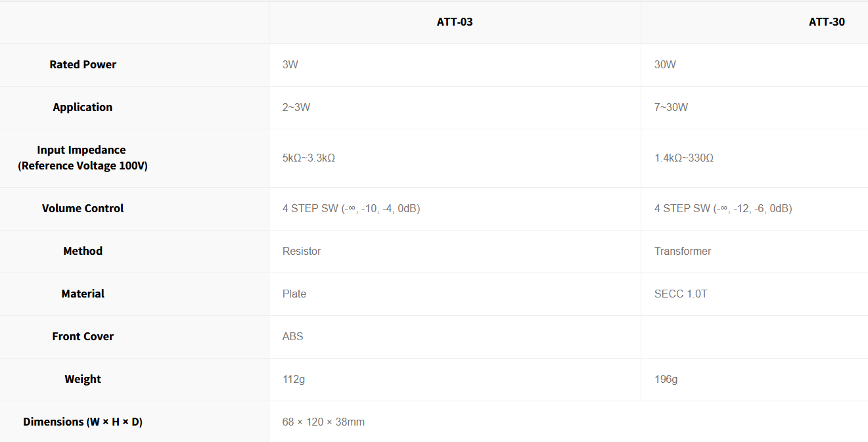
Task: Click the 1.4kΩ~330Ω impedance value
Action: [684, 158]
